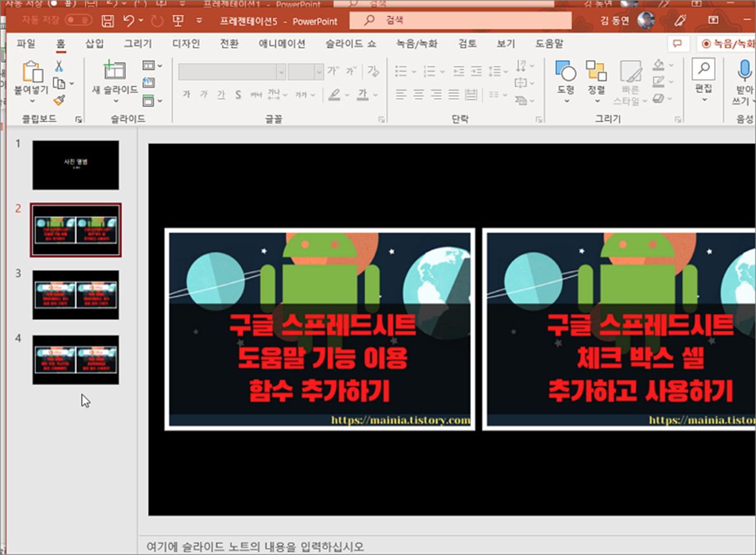This screenshot has height=555, width=756.
Task: Select the Format Painter brush icon
Action: (x=59, y=100)
